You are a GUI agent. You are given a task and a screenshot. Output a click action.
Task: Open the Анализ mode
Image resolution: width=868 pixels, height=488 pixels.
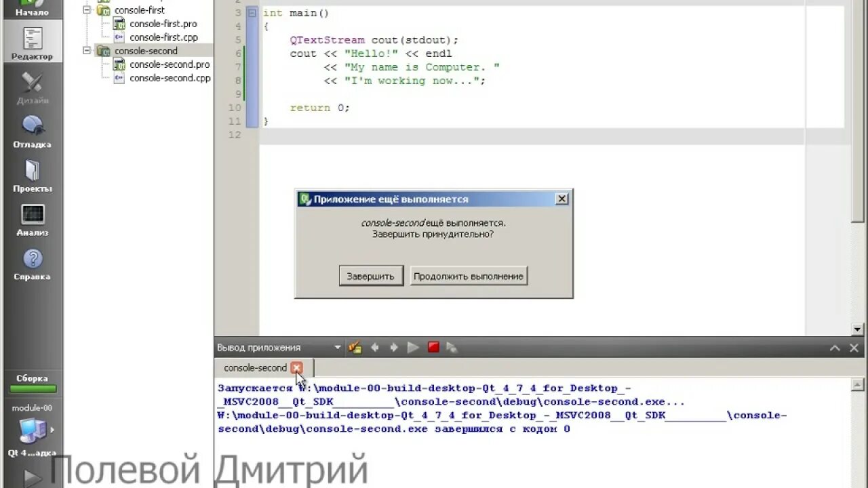pyautogui.click(x=32, y=219)
